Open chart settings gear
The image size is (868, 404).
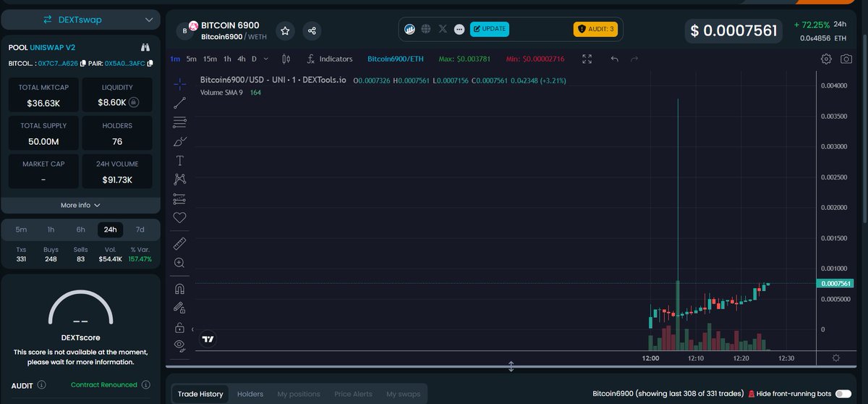point(826,59)
